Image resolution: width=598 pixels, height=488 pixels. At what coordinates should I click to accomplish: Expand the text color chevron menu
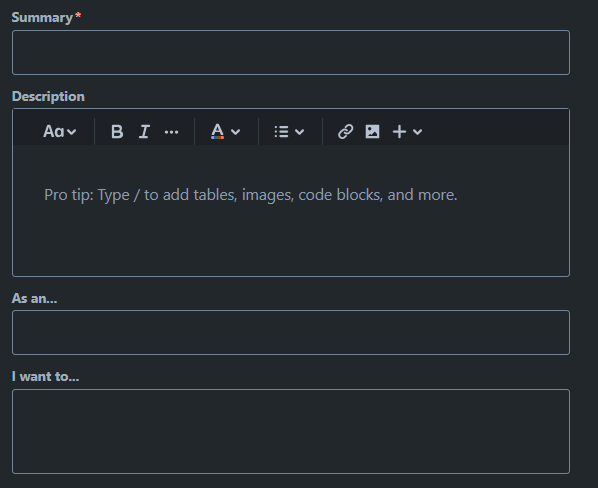tap(236, 132)
